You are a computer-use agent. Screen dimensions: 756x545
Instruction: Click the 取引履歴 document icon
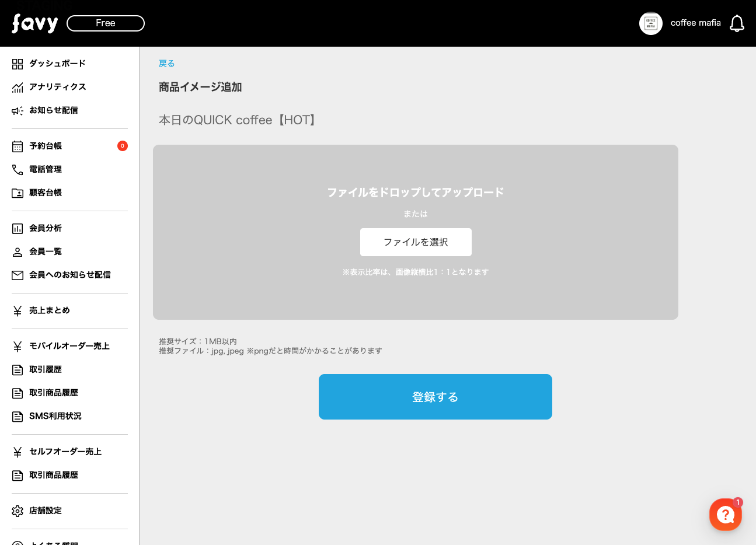18,369
